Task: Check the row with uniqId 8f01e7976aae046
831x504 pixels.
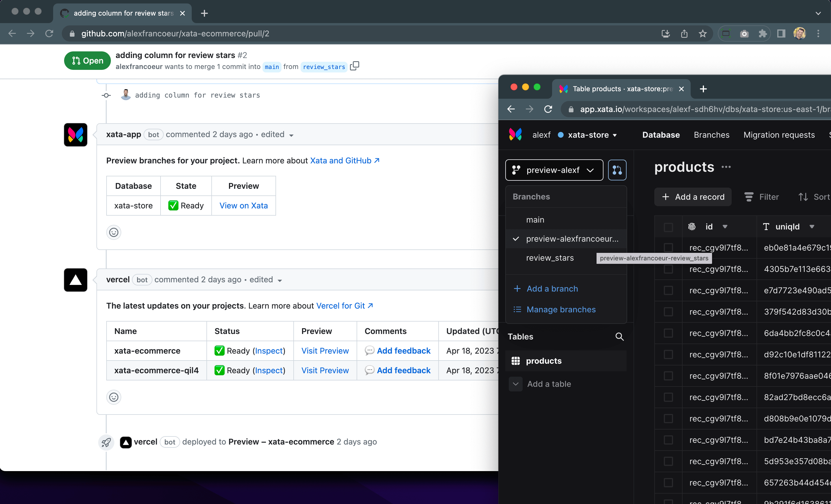Action: coord(668,376)
